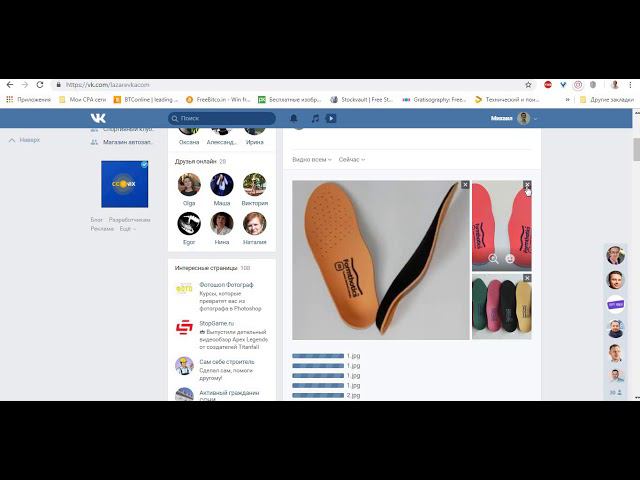640x480 pixels.
Task: Click the Разработчикам footer link
Action: point(129,220)
